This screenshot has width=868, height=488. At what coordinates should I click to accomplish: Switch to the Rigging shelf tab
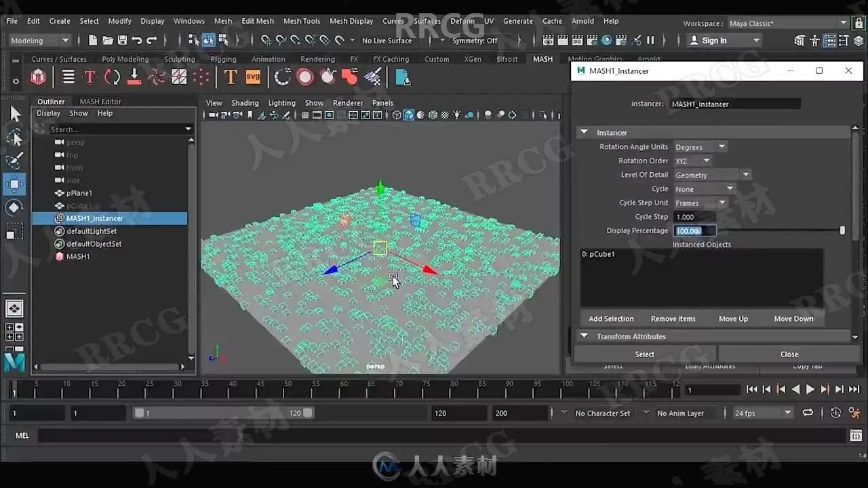[223, 59]
